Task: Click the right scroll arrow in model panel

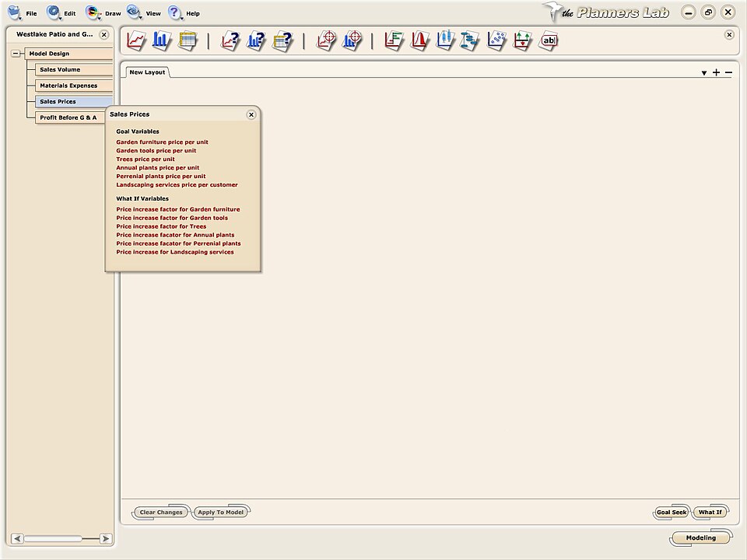Action: [x=105, y=538]
